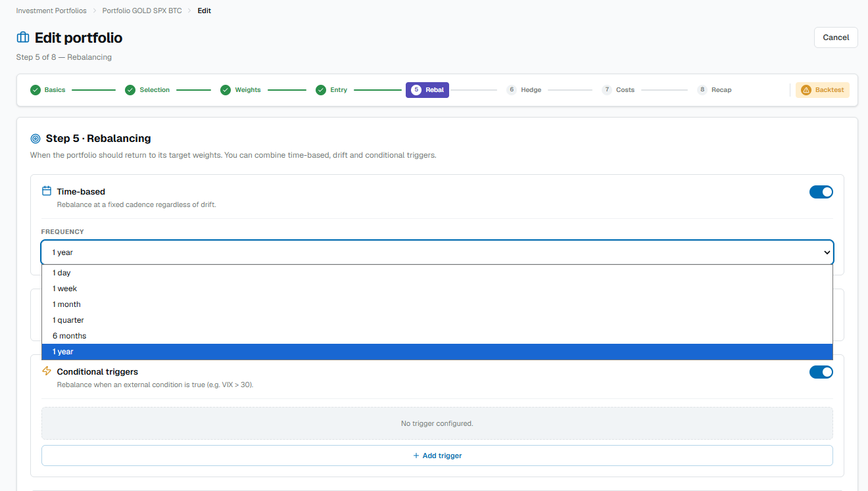Click the Edit breadcrumb item
This screenshot has width=868, height=491.
click(205, 11)
